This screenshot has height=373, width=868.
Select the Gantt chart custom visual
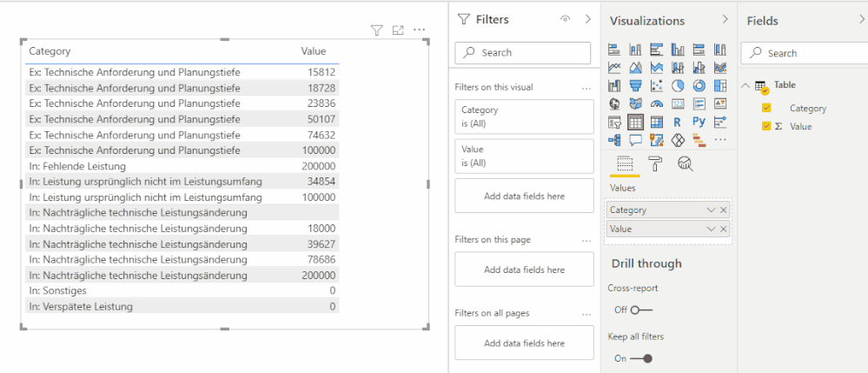(x=699, y=140)
